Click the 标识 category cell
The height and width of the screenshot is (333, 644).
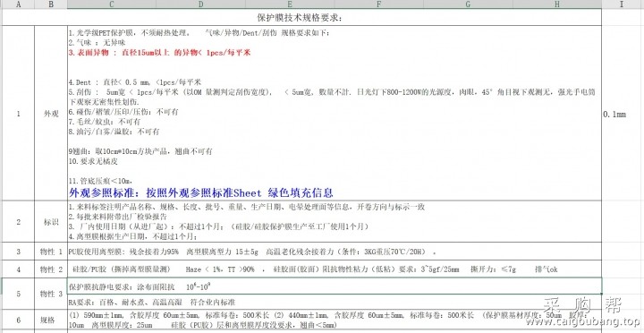pyautogui.click(x=51, y=222)
